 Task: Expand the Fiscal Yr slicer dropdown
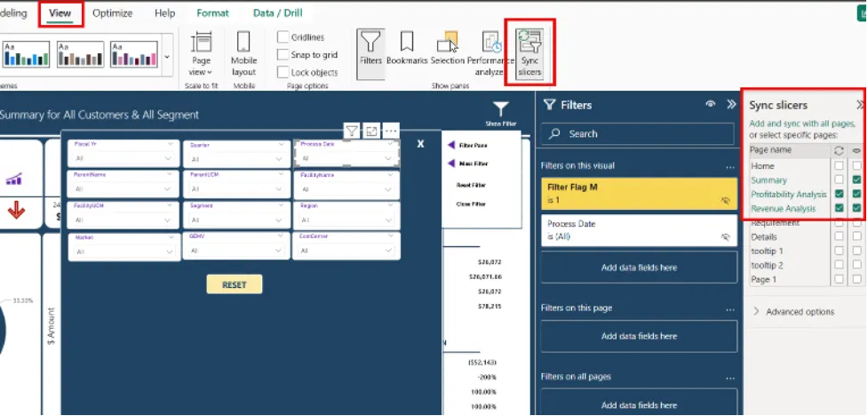coord(169,159)
